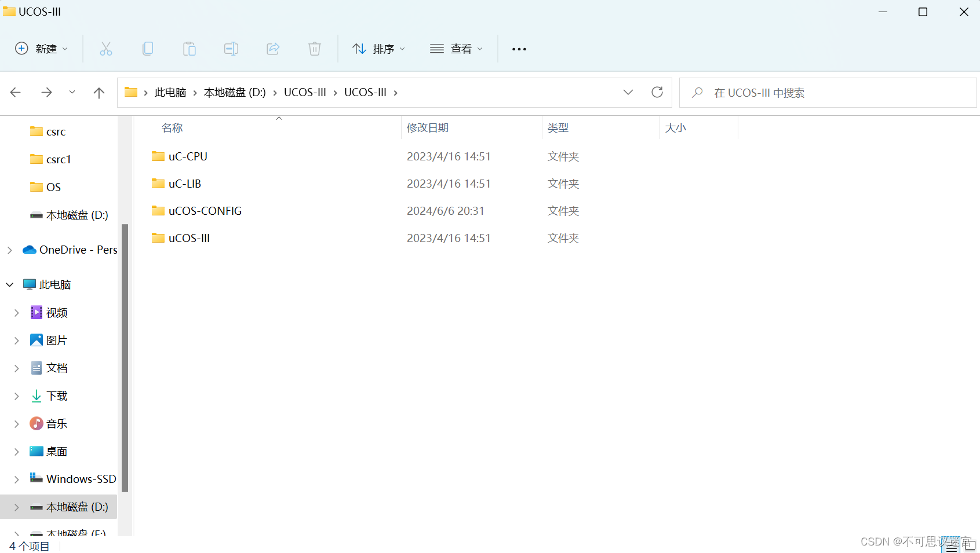Open the See more (…) menu
This screenshot has height=553, width=980.
(519, 49)
